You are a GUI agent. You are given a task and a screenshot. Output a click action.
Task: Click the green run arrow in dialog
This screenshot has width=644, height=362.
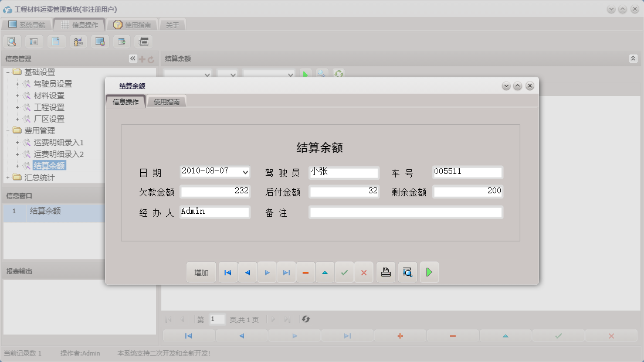coord(429,272)
